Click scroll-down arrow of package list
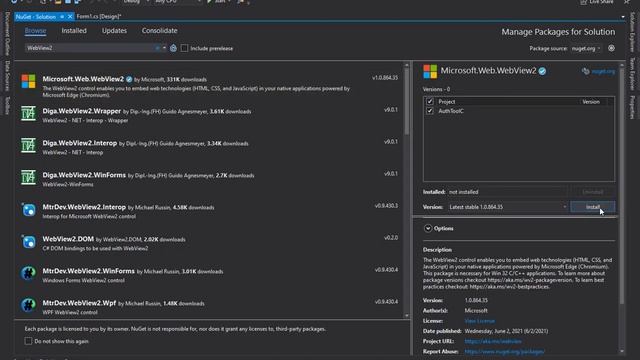 [407, 316]
